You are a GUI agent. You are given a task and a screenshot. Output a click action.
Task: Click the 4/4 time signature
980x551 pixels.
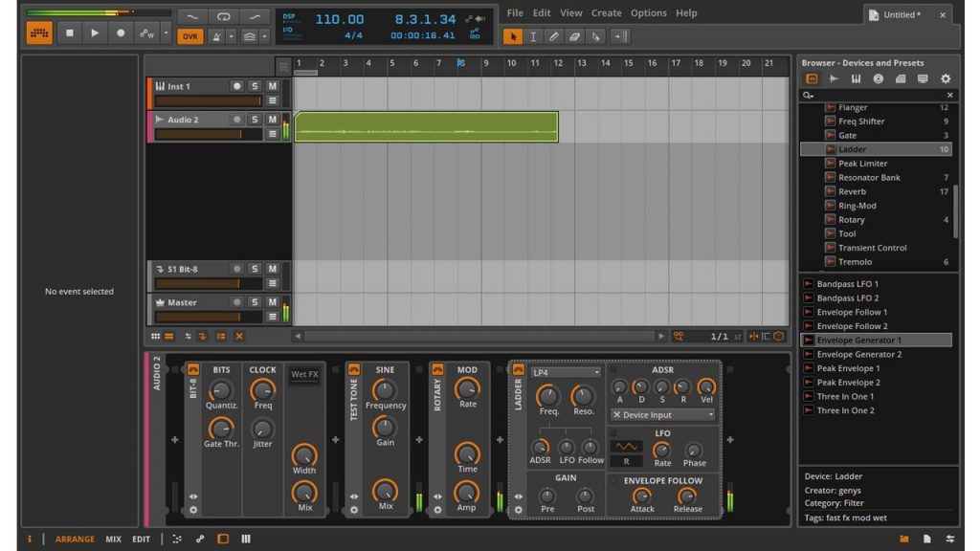coord(353,35)
